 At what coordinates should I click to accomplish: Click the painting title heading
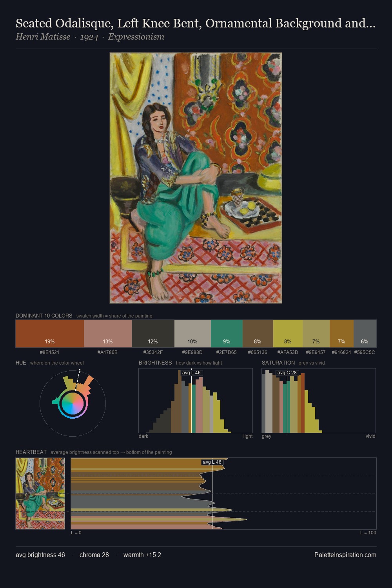196,24
